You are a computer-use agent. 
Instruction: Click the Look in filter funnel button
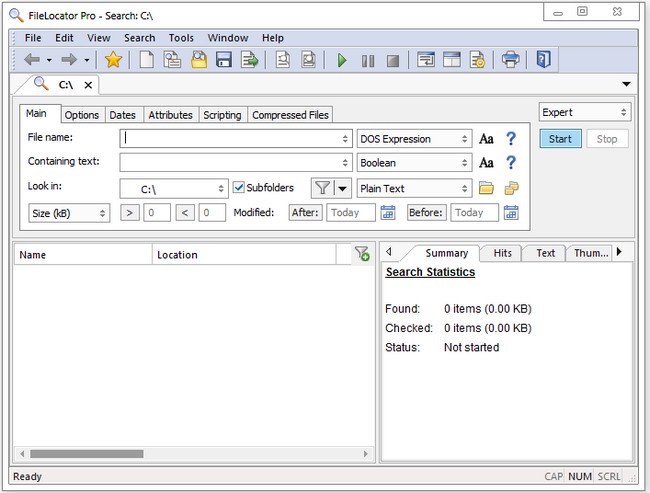[323, 188]
